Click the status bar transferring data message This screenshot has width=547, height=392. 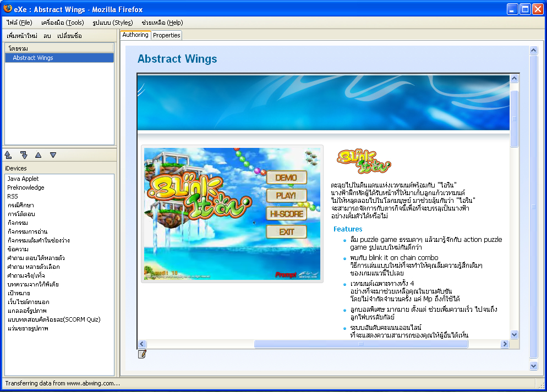62,383
